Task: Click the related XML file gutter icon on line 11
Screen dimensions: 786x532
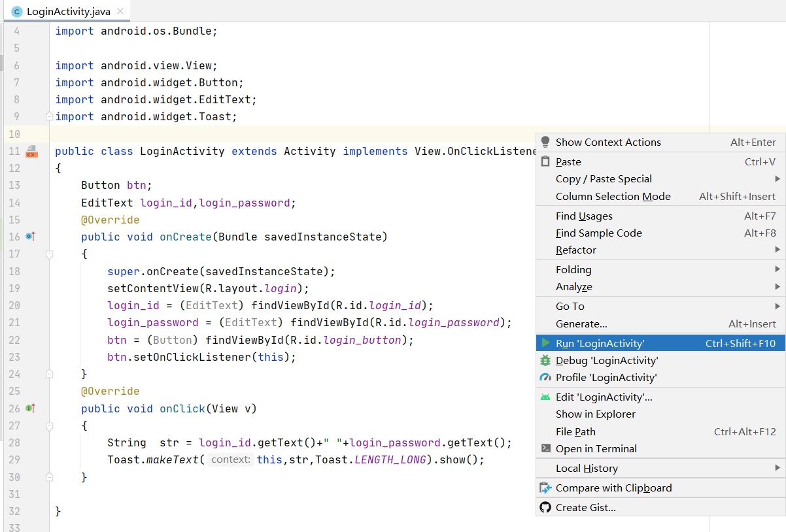Action: (31, 152)
